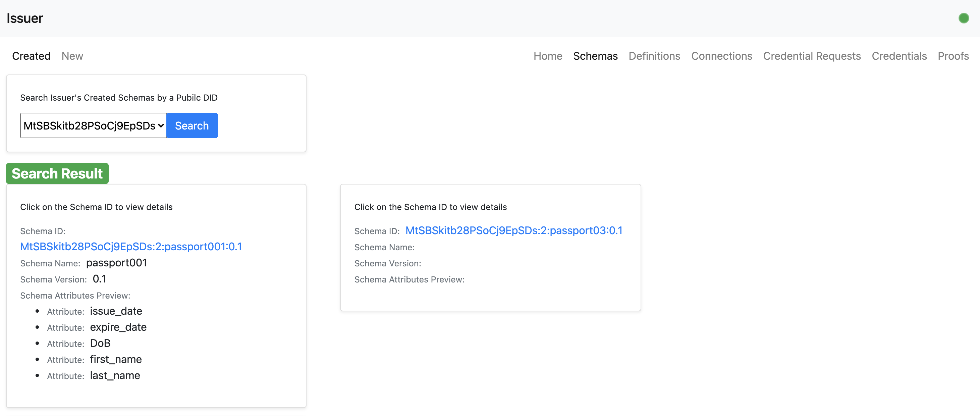
Task: Switch to the New schema tab
Action: point(72,56)
